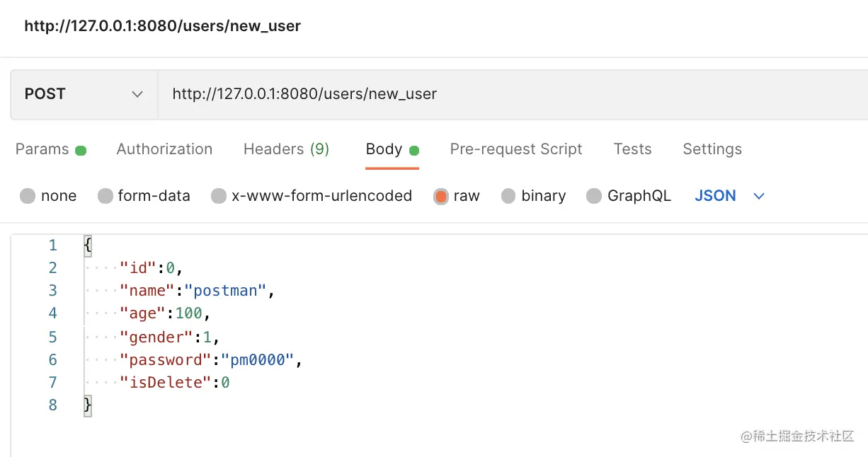Choose GraphQL body type radio
Screen dimensions: 868x457
pyautogui.click(x=594, y=196)
